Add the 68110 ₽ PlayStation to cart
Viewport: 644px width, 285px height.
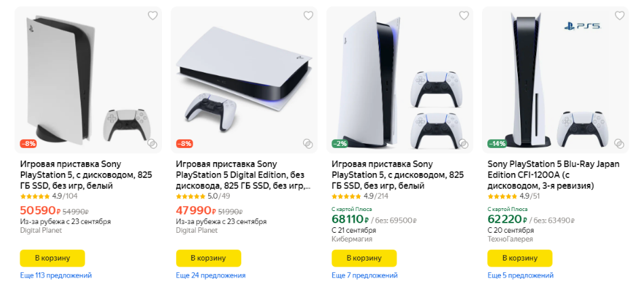364,259
